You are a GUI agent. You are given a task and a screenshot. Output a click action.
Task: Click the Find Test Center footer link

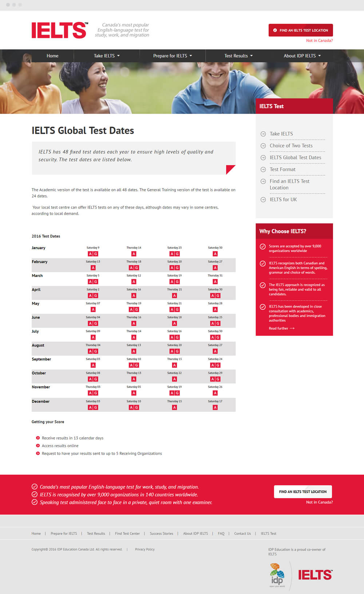click(x=127, y=534)
